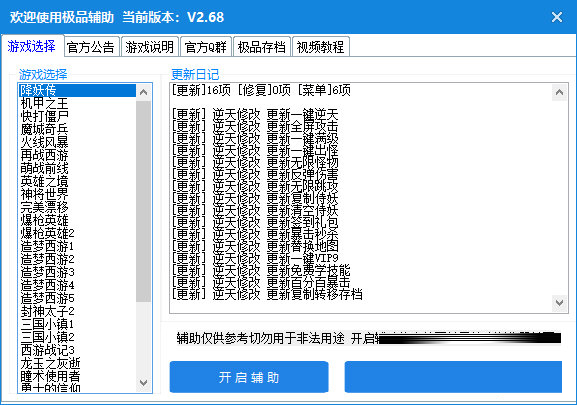The height and width of the screenshot is (405, 577).
Task: Click update log scroll down arrow
Action: pos(559,303)
